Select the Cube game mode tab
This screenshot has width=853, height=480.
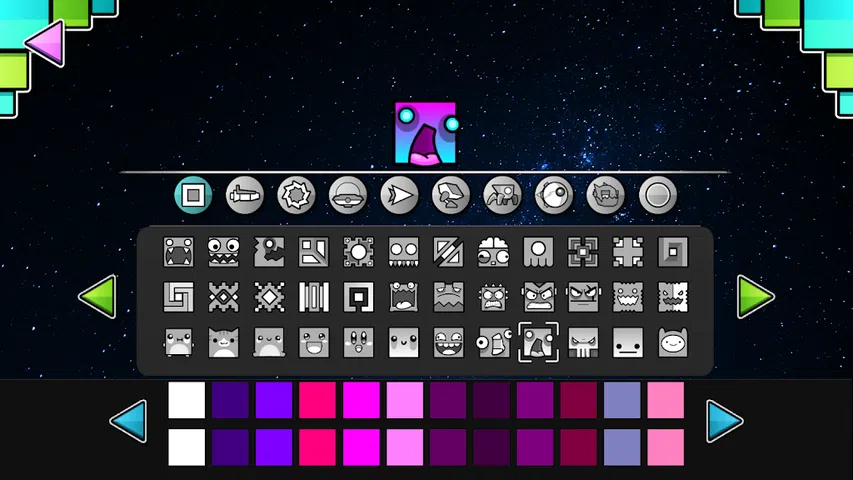coord(192,195)
